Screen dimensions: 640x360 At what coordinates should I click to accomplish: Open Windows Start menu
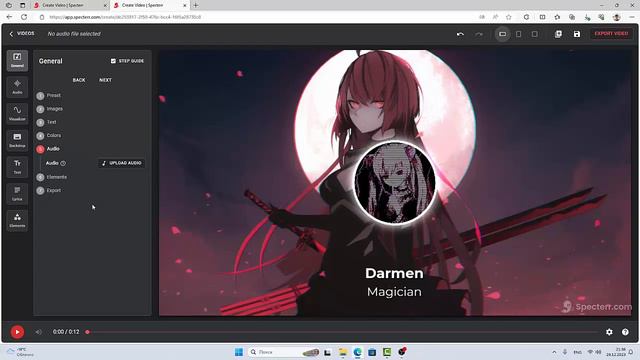click(239, 352)
